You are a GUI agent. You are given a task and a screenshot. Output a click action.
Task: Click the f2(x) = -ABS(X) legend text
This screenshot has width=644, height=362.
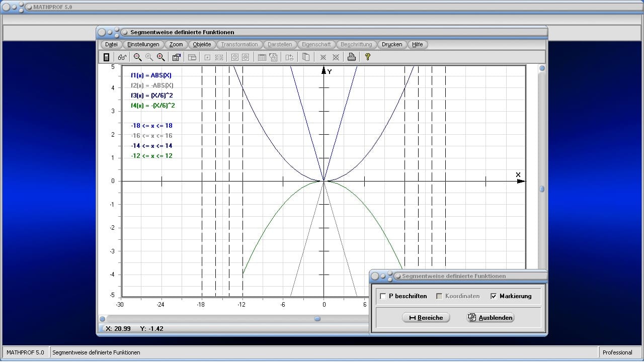coord(152,85)
